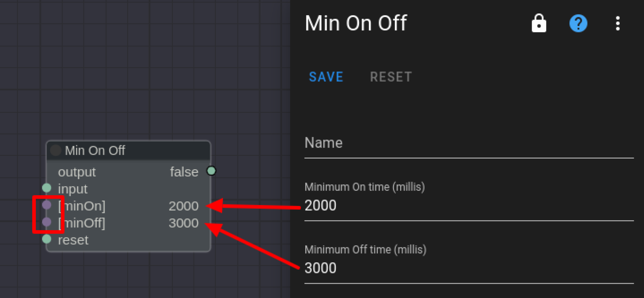Click the empty grid canvas area
644x298 pixels.
[x=144, y=67]
